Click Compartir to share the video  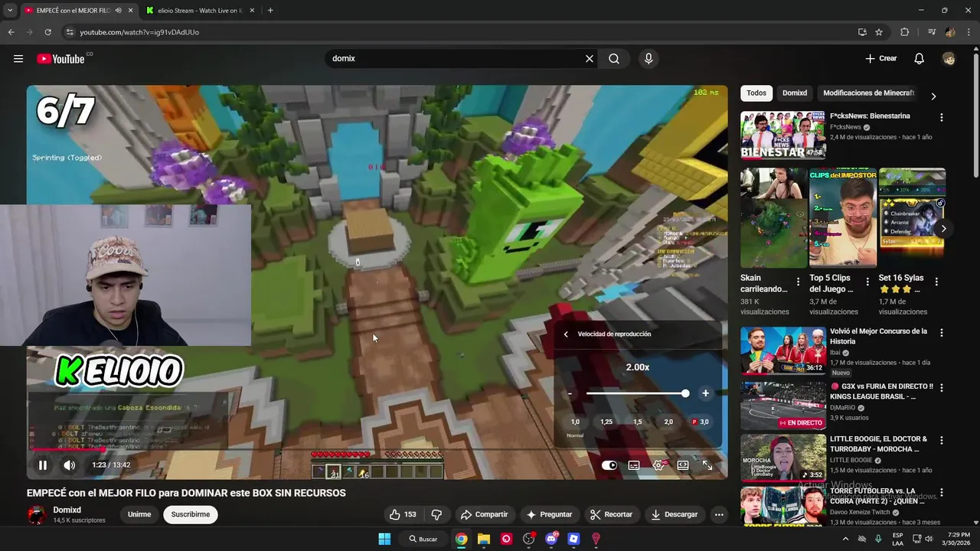[483, 515]
